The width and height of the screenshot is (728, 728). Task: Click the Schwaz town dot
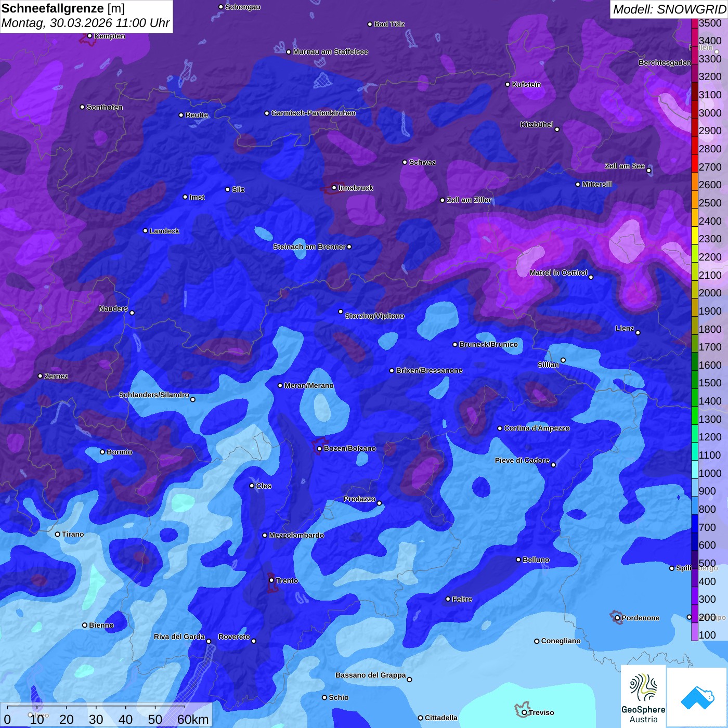coord(405,162)
